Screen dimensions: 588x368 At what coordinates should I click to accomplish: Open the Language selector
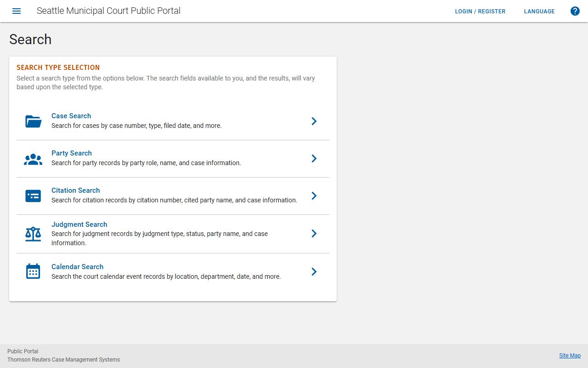[x=539, y=11]
